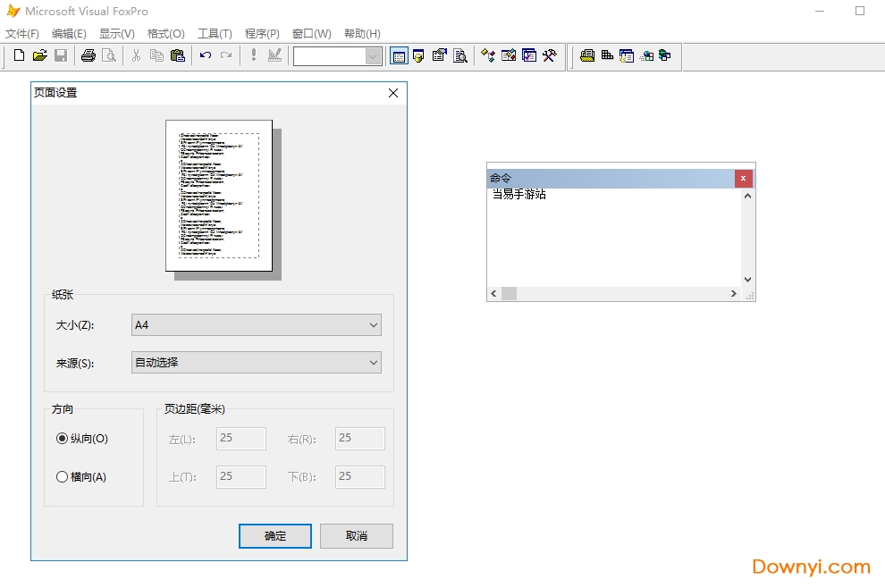This screenshot has width=885, height=588.
Task: Click the Print icon in toolbar
Action: pos(88,56)
